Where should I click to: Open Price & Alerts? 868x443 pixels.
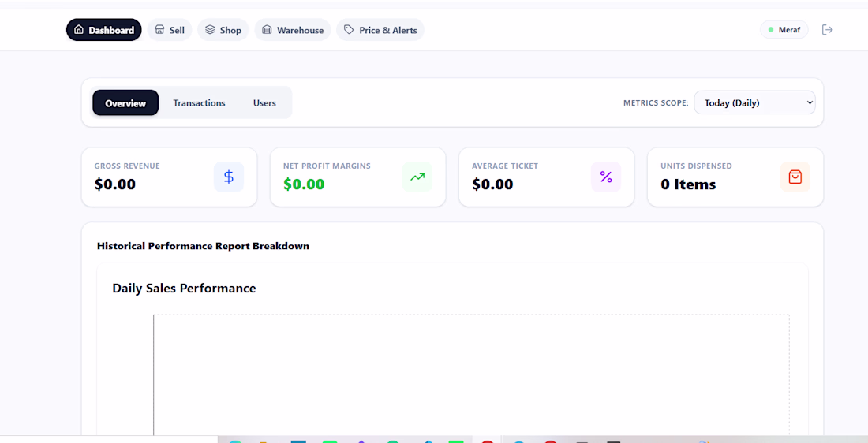380,30
